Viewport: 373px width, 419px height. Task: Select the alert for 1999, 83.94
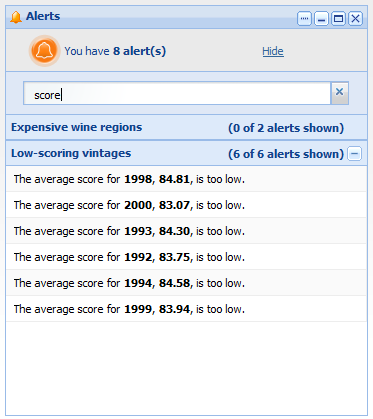(x=186, y=309)
